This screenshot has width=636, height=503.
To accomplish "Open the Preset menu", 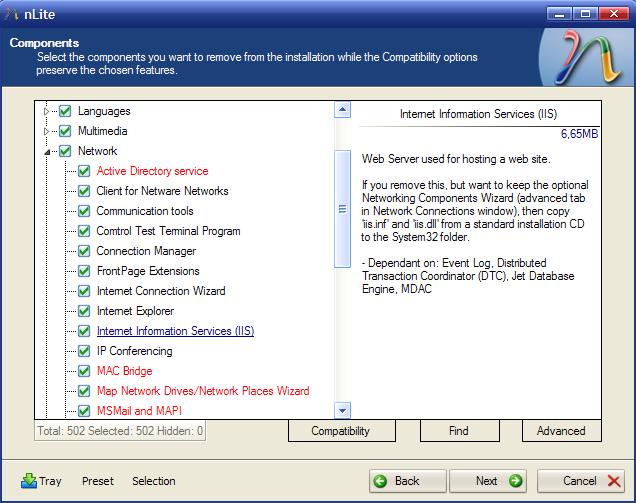I will [97, 481].
